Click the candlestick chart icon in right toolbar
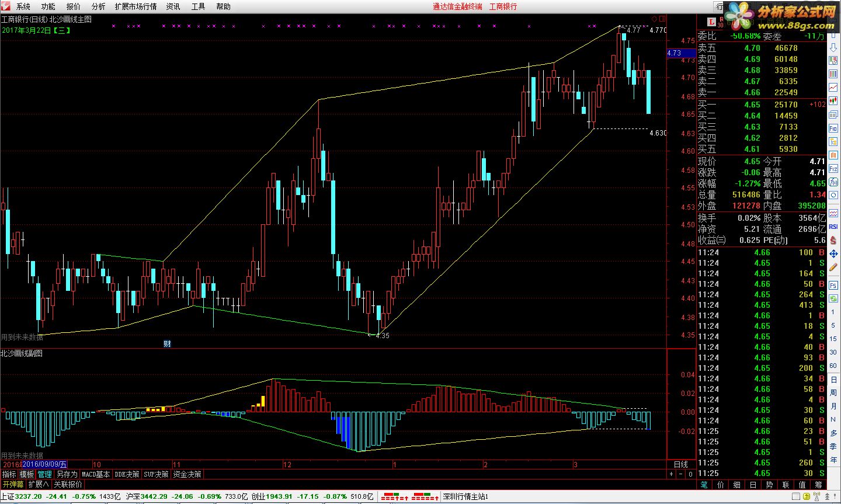 point(833,100)
